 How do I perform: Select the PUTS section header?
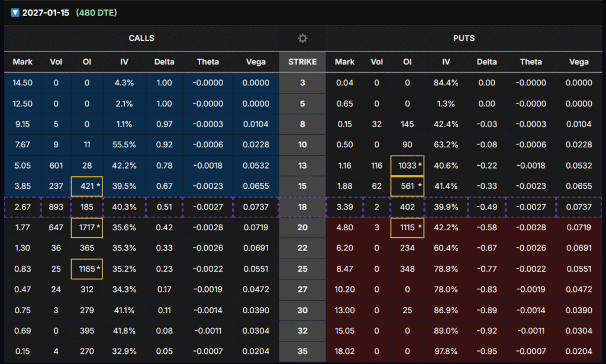coord(464,38)
